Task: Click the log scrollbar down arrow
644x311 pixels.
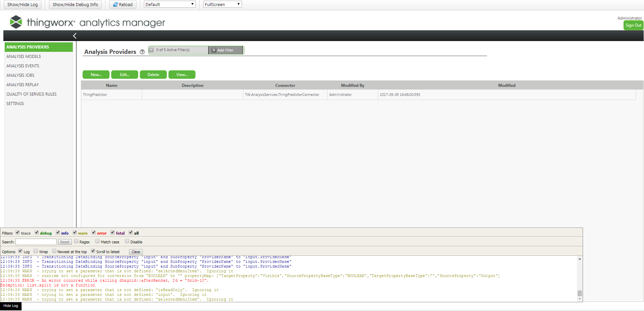Action: [x=580, y=299]
